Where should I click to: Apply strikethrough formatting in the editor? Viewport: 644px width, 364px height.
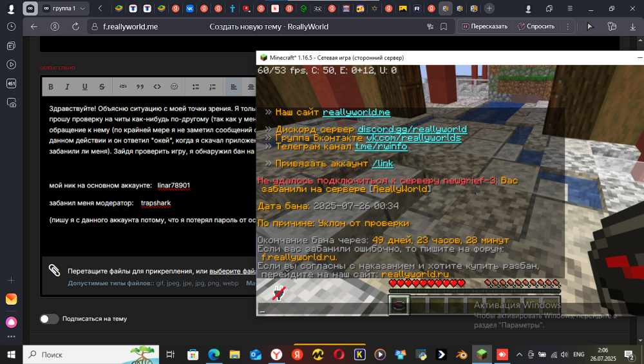(x=102, y=87)
